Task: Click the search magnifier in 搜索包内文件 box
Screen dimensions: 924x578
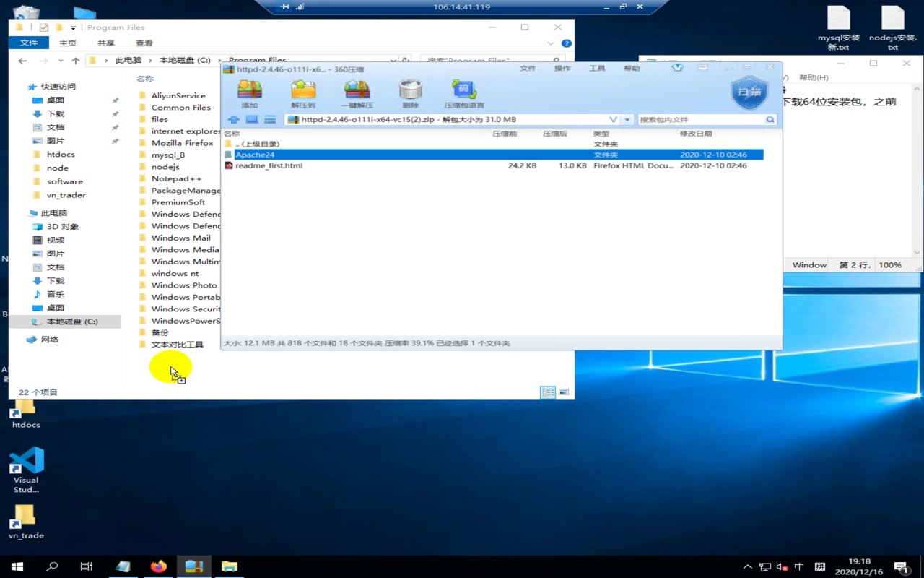Action: [770, 120]
